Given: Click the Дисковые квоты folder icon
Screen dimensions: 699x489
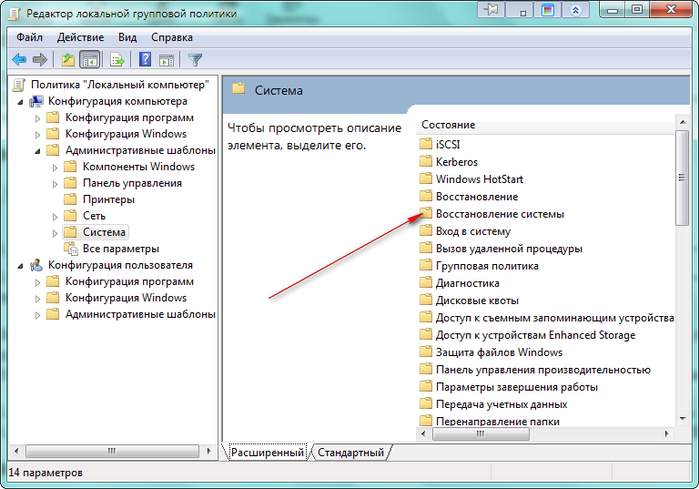Looking at the screenshot, I should point(426,300).
